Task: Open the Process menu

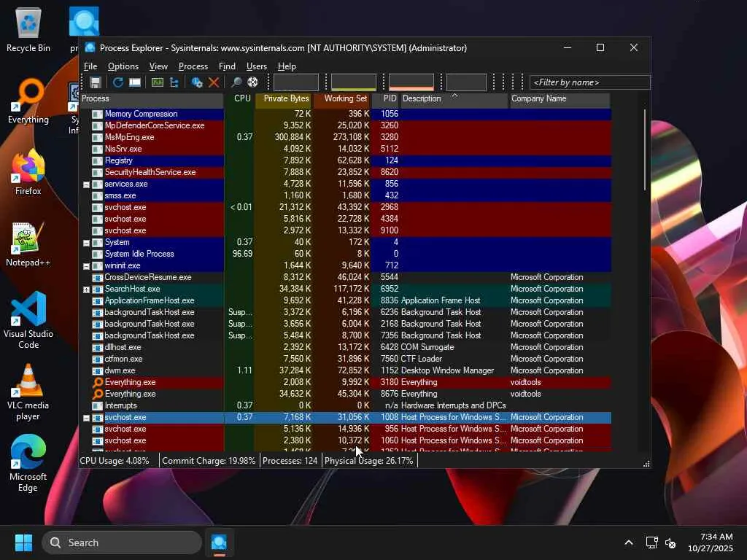Action: [x=193, y=66]
